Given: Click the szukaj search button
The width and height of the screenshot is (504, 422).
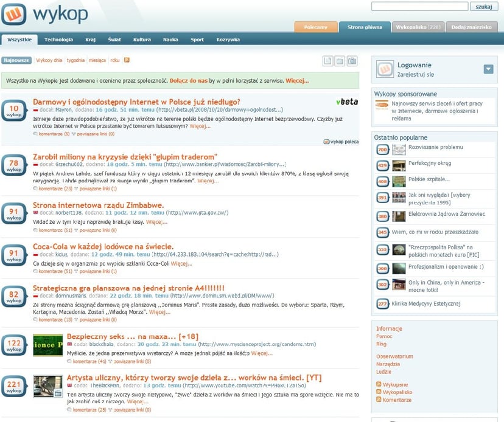Looking at the screenshot, I should [484, 7].
